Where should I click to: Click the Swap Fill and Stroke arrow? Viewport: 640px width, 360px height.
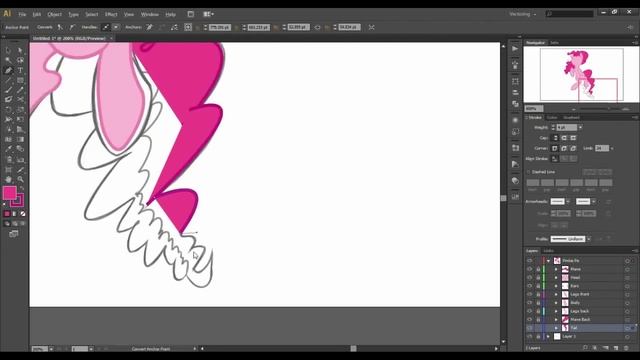click(x=22, y=189)
